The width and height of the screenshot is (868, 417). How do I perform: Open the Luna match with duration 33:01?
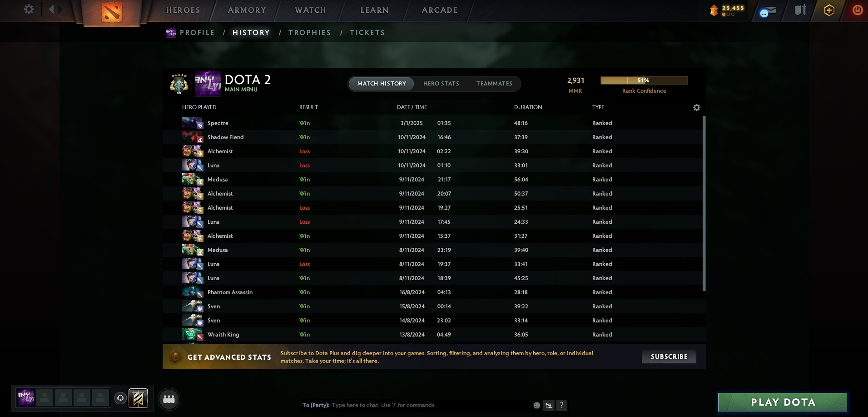click(432, 165)
